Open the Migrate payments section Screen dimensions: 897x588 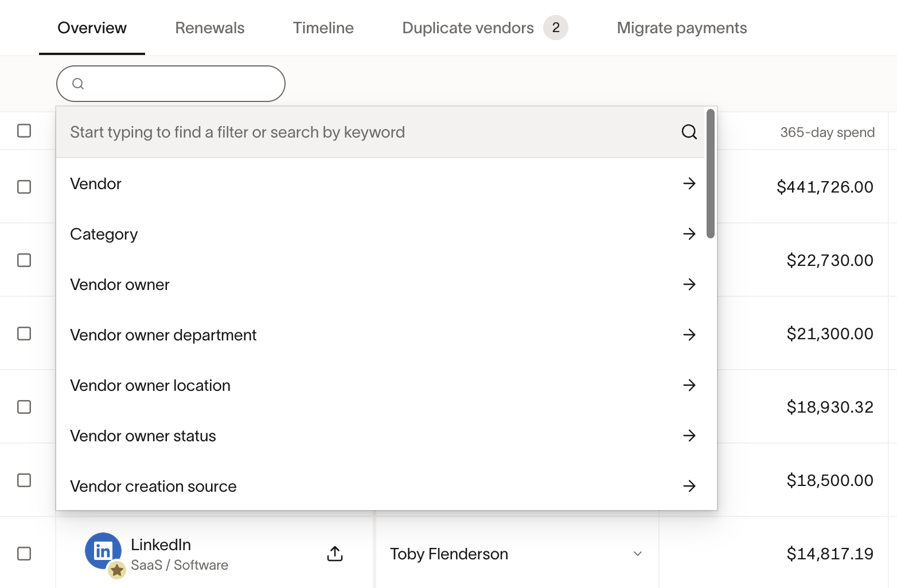[681, 28]
